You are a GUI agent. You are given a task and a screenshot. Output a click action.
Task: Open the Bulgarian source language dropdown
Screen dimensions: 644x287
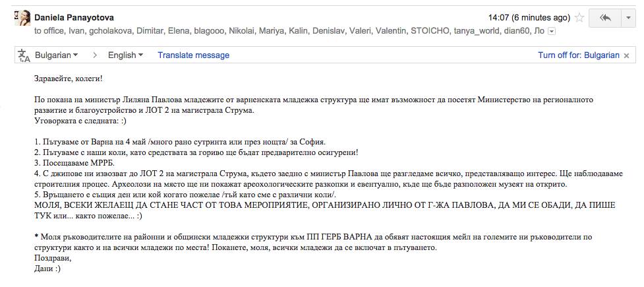(56, 55)
